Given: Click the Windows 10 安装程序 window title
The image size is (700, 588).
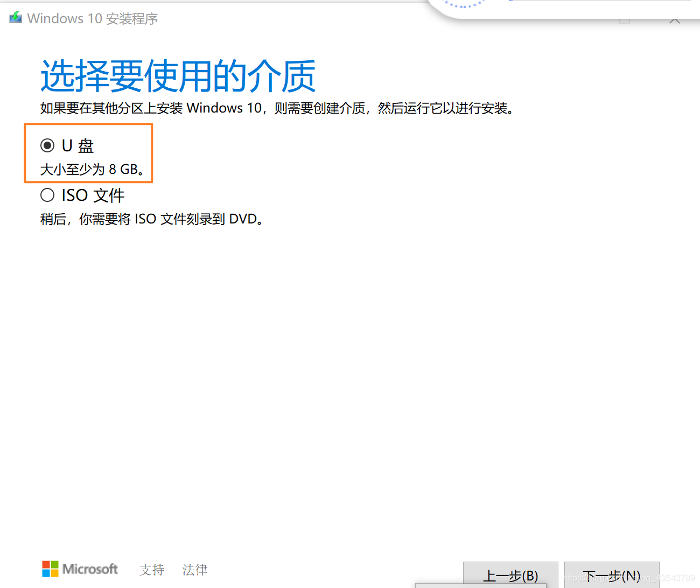Looking at the screenshot, I should [x=93, y=18].
